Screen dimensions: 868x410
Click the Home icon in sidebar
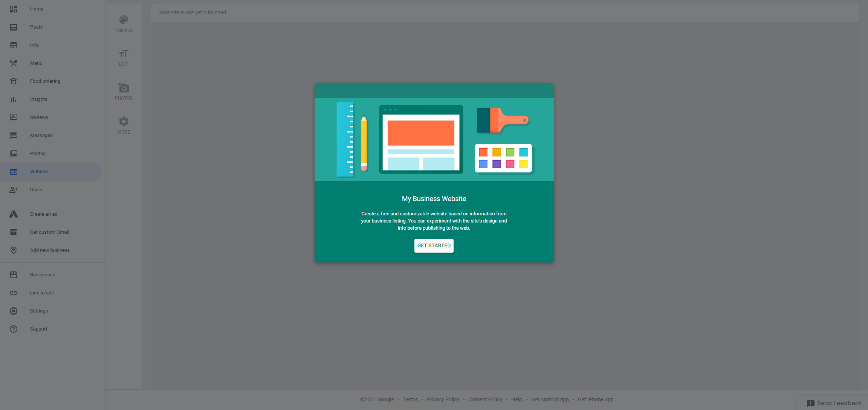point(14,9)
